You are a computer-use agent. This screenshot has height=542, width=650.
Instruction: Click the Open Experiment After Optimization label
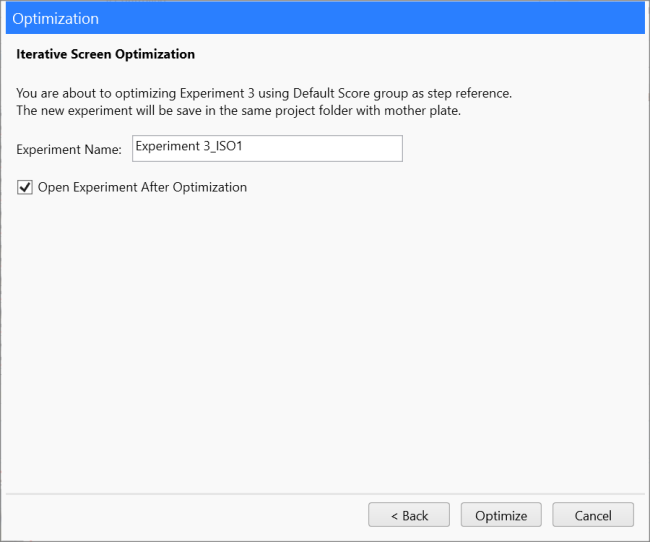pos(142,187)
